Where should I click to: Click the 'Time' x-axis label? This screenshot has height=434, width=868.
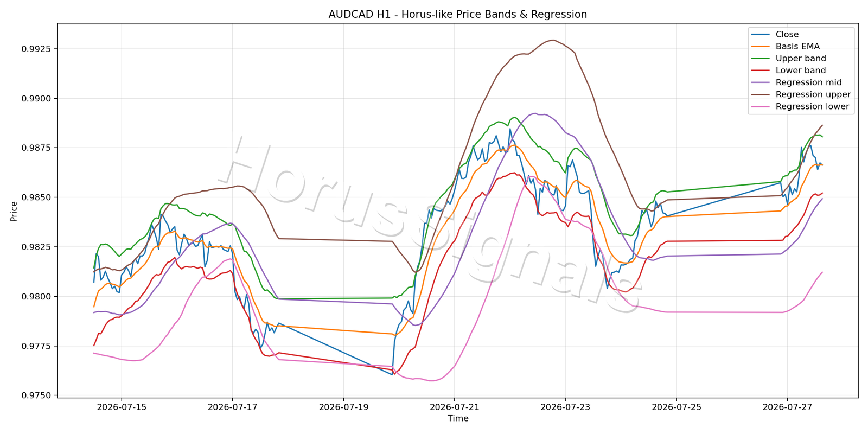click(458, 418)
